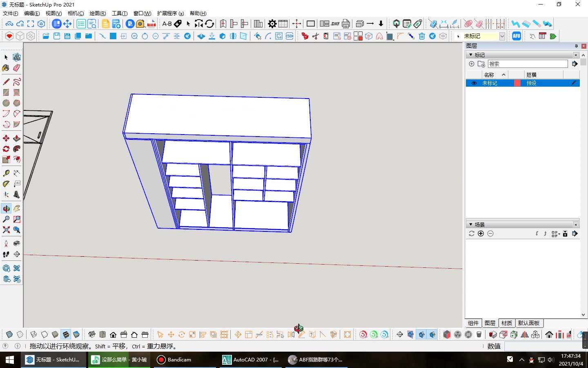Switch to the 材质 tray tab
This screenshot has width=588, height=368.
click(x=507, y=323)
